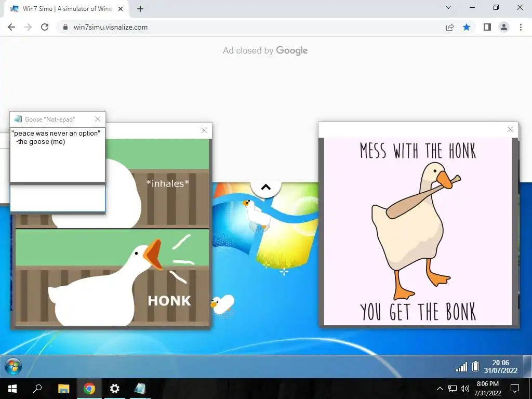The width and height of the screenshot is (532, 399).
Task: Check the simulator battery icon
Action: [x=476, y=366]
